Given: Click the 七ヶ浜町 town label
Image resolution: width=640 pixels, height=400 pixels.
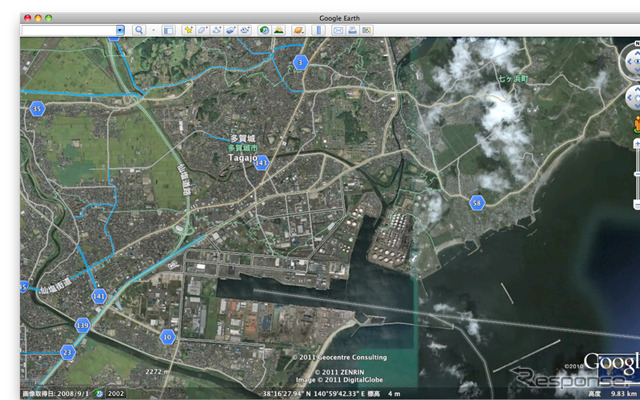Looking at the screenshot, I should [513, 79].
